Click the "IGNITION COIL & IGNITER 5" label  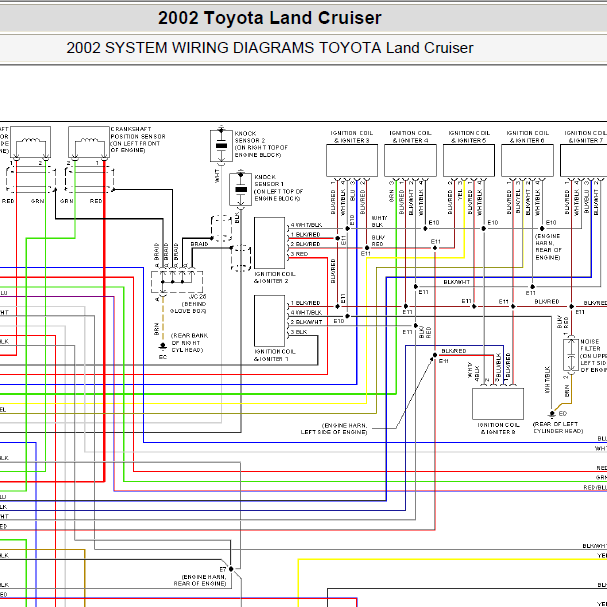point(469,137)
